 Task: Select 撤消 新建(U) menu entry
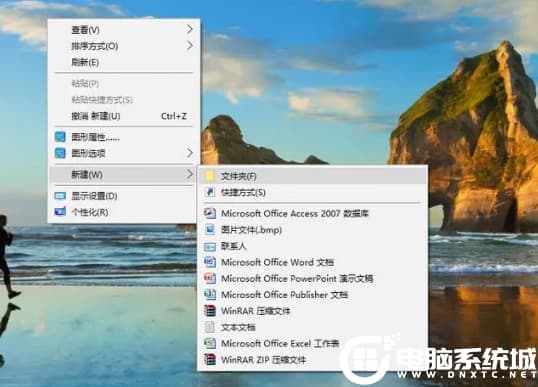coord(124,116)
